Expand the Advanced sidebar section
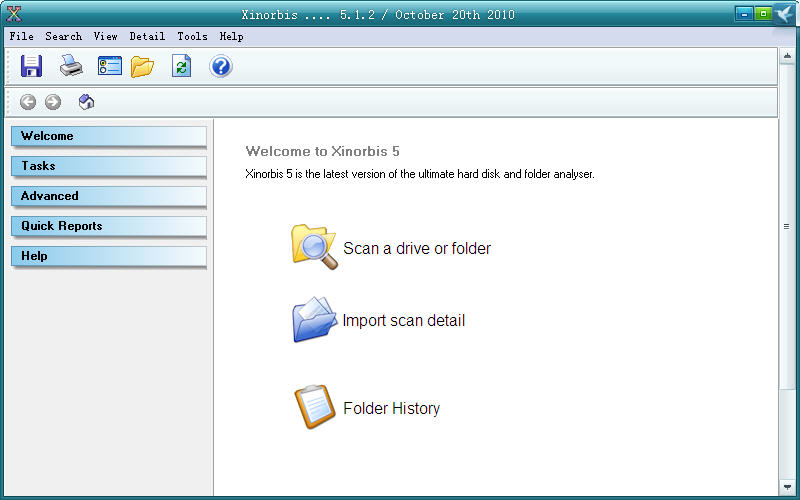The width and height of the screenshot is (800, 500). (x=108, y=196)
